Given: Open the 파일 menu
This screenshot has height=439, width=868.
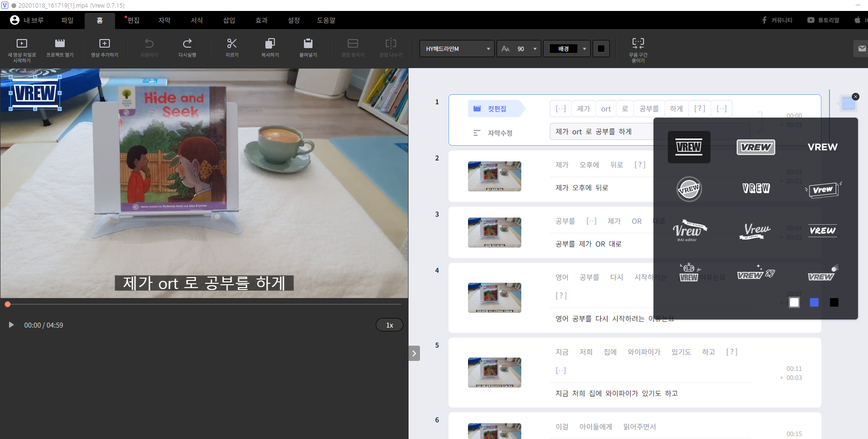Looking at the screenshot, I should 68,20.
